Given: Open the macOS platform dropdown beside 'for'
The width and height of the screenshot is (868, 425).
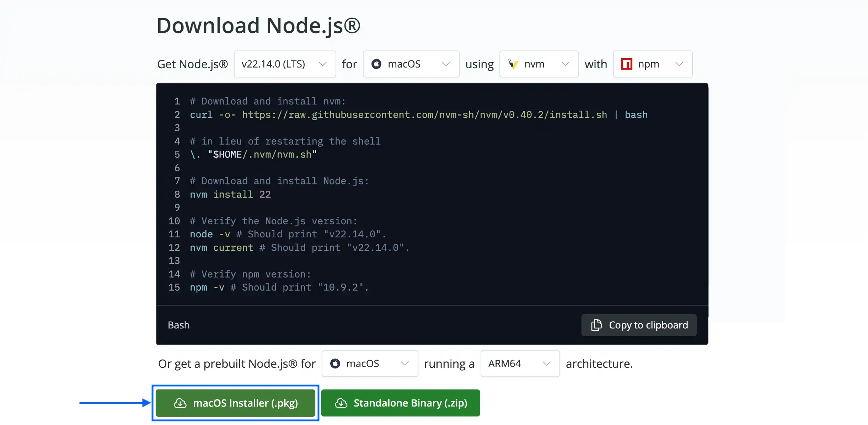Looking at the screenshot, I should (x=411, y=64).
